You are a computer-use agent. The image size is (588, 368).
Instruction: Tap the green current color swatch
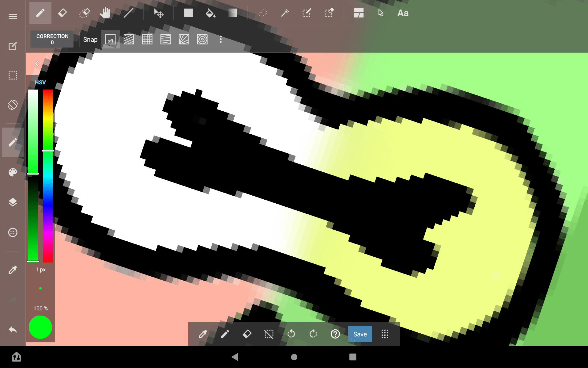tap(40, 327)
